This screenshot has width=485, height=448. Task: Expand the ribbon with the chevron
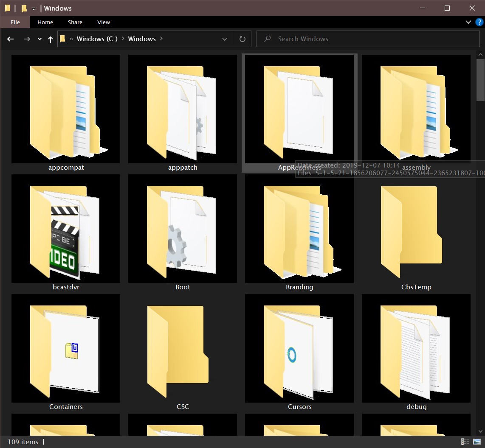click(468, 22)
